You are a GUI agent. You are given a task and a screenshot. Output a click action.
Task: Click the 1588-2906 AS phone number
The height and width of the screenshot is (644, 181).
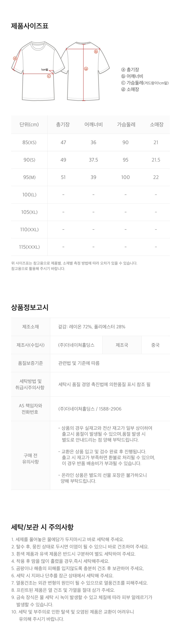point(110,409)
